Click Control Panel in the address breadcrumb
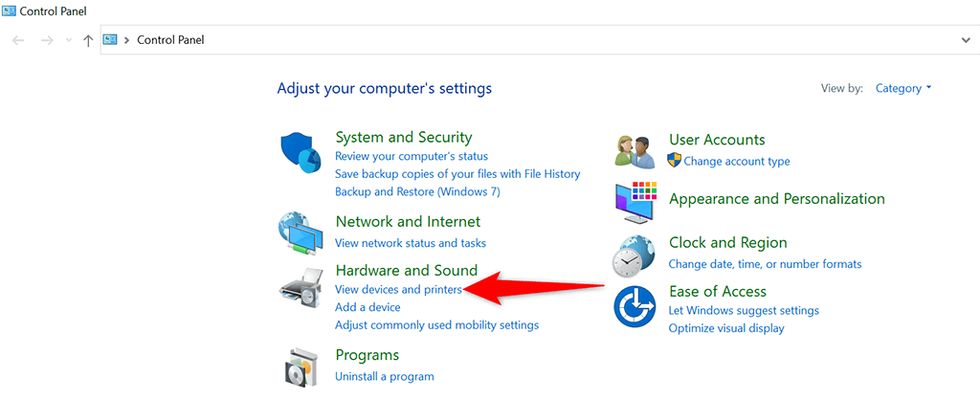 (x=170, y=40)
